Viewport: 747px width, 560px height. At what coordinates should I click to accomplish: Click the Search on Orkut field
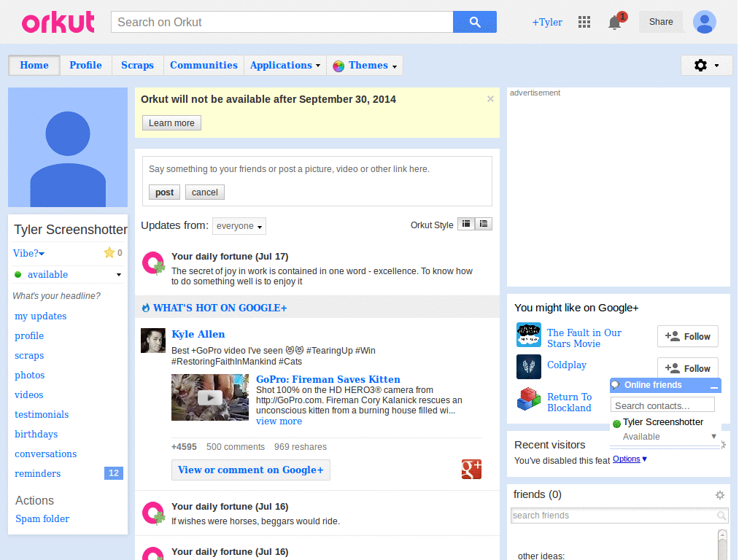[282, 22]
